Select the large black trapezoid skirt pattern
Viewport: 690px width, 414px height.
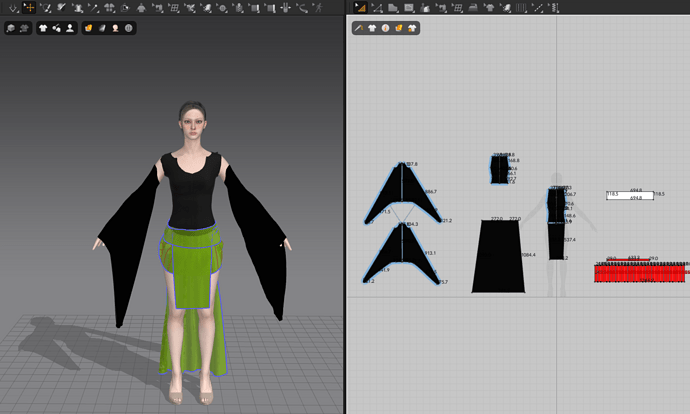point(499,257)
